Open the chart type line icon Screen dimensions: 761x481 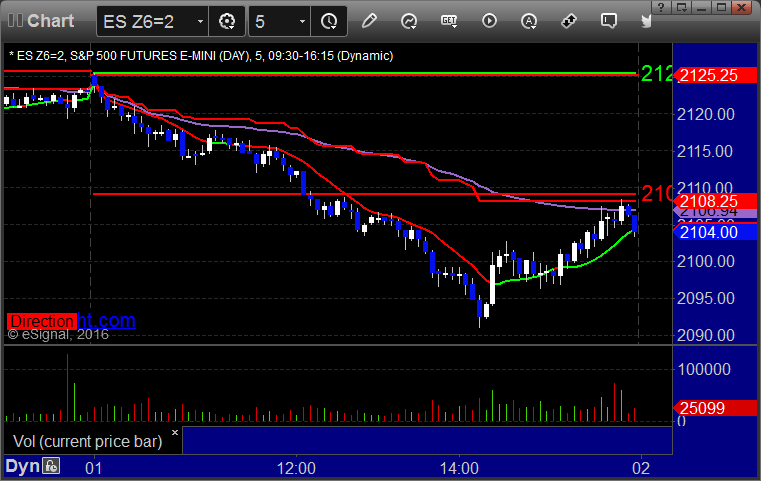click(409, 21)
